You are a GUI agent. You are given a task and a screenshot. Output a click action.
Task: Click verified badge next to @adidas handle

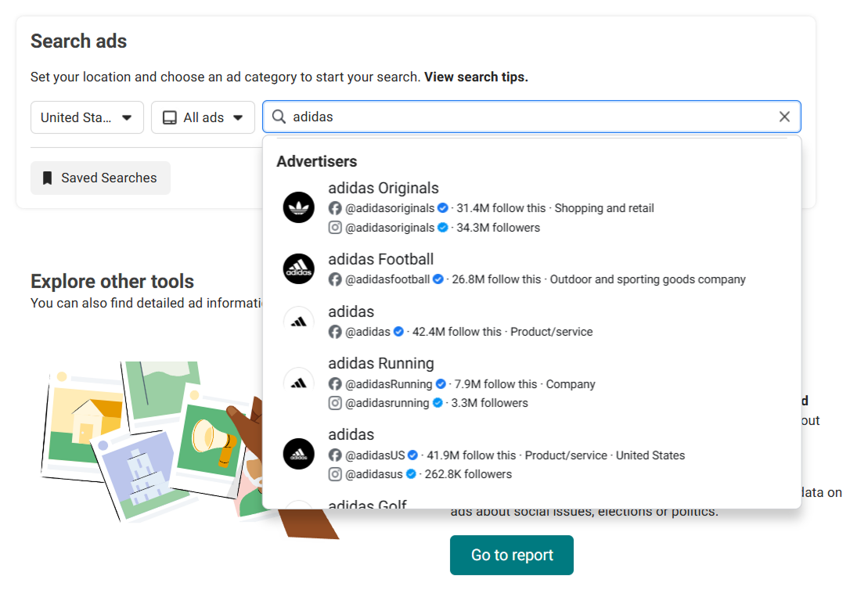coord(398,331)
